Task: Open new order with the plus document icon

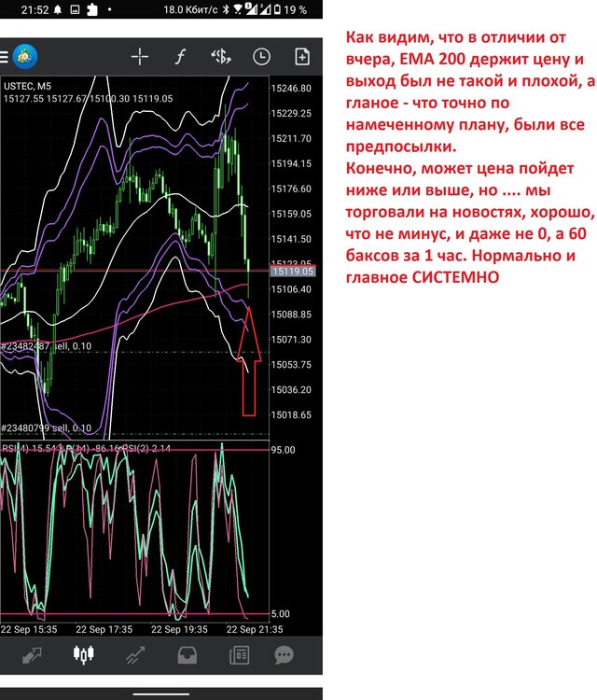Action: [x=302, y=57]
